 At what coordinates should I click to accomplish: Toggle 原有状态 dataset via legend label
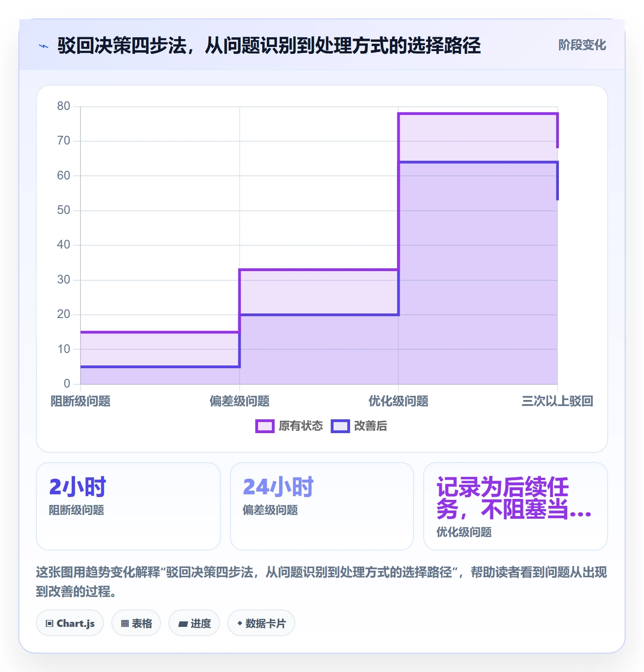click(x=301, y=426)
